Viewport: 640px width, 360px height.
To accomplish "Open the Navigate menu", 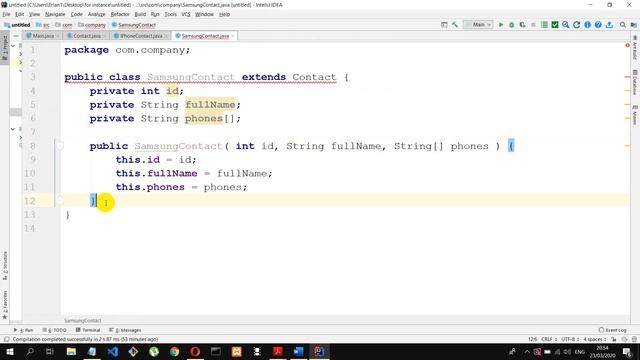I will click(x=55, y=14).
